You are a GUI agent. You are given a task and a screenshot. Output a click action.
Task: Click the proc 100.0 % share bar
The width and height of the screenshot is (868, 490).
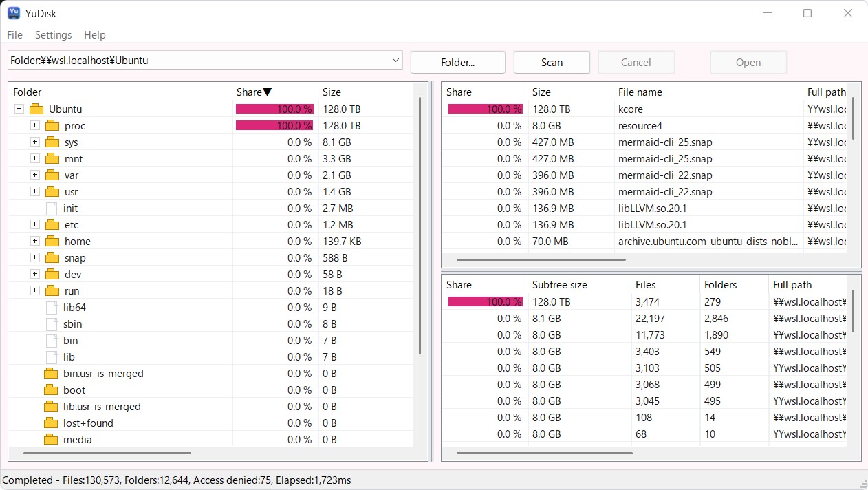(x=274, y=125)
